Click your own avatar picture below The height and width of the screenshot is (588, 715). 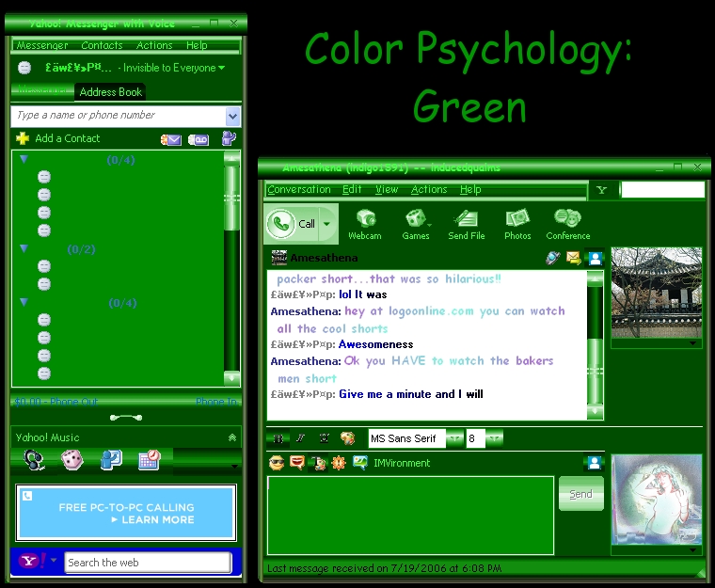click(657, 500)
